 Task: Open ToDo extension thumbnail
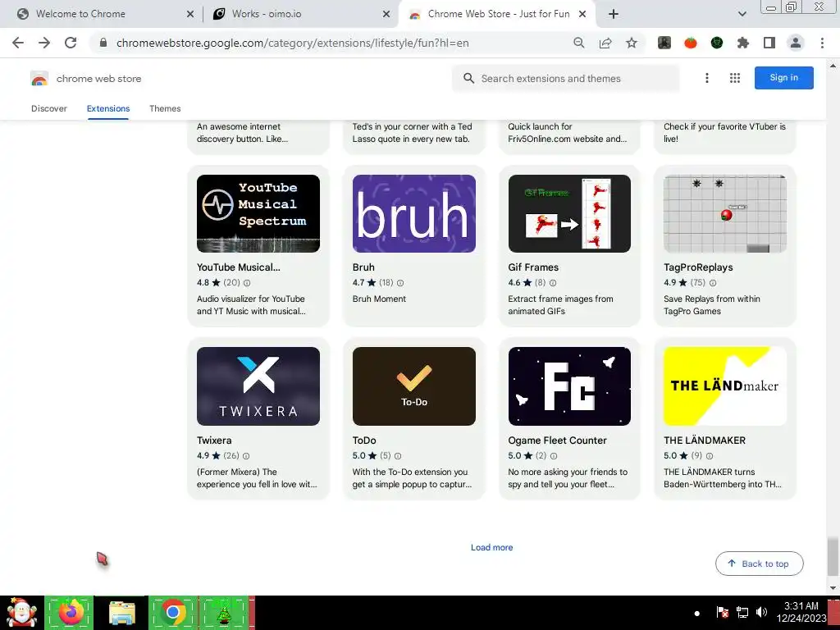point(413,386)
